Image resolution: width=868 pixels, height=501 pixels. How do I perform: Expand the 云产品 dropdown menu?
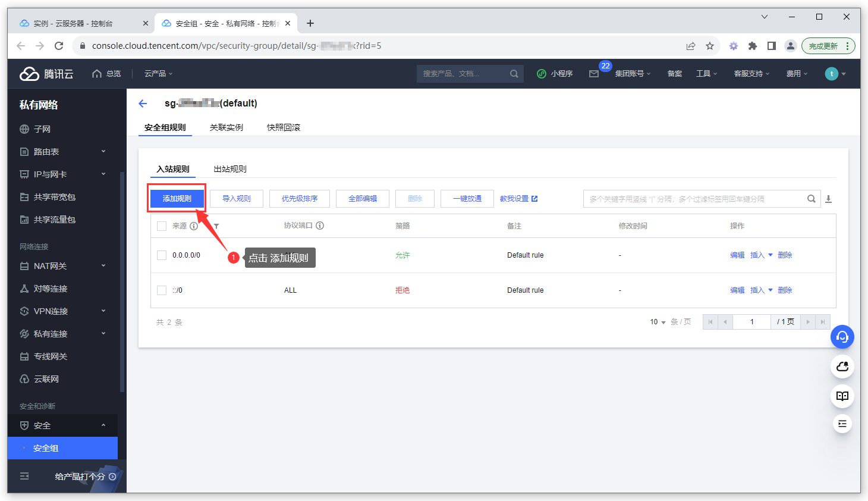tap(158, 74)
